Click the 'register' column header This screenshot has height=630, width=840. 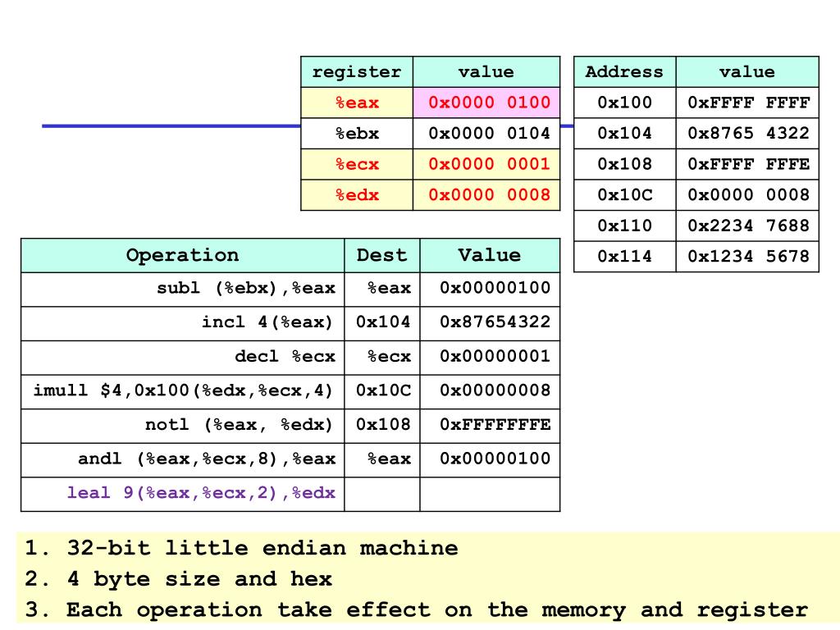[357, 72]
